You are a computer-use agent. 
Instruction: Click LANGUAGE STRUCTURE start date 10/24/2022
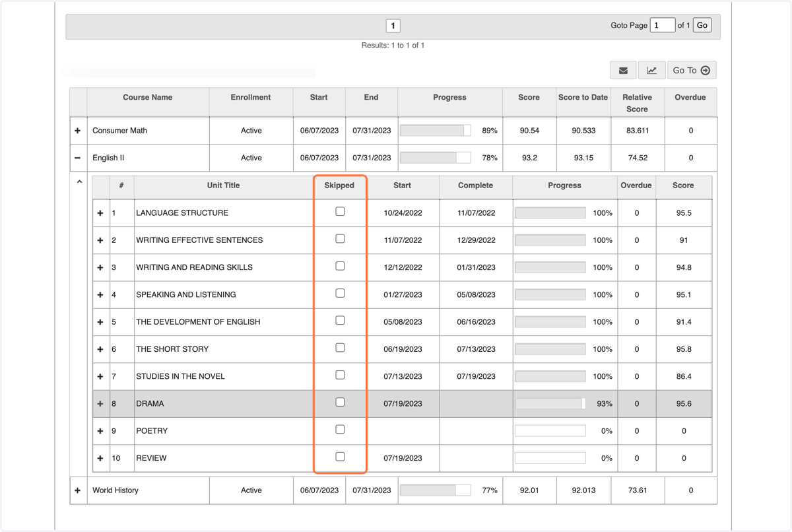tap(403, 213)
